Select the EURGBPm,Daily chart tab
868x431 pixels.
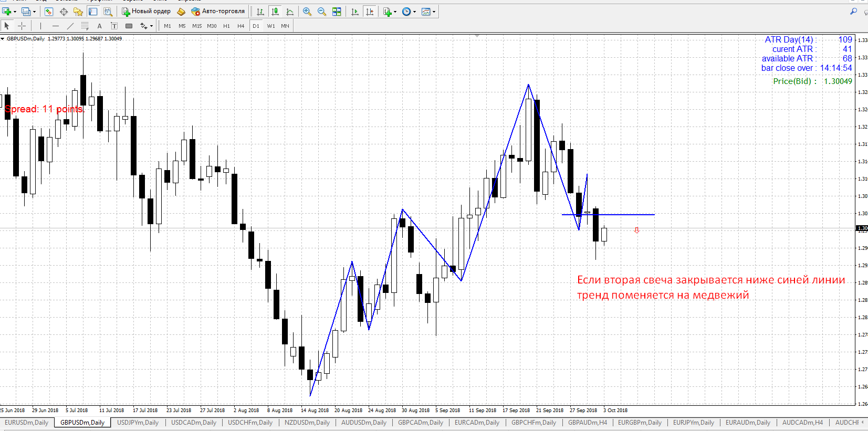pos(640,423)
